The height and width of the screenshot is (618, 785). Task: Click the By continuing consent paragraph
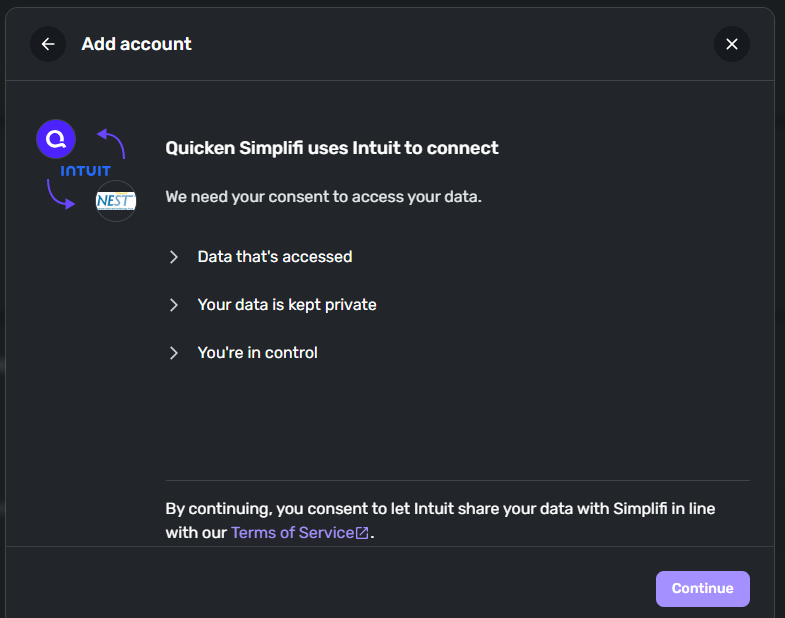click(440, 509)
